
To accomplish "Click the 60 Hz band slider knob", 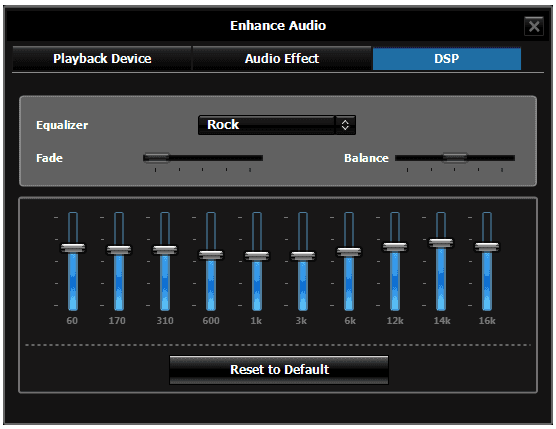I will point(73,247).
